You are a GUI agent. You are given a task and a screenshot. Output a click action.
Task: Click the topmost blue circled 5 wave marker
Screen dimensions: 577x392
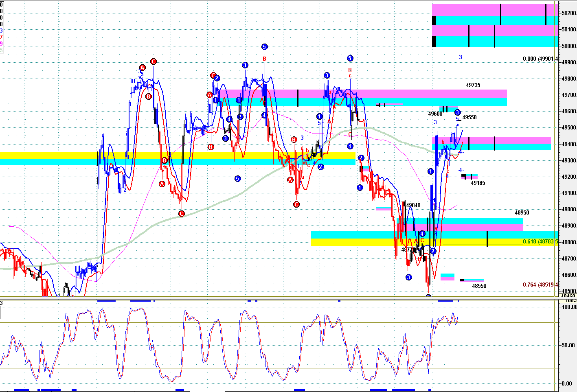point(264,47)
